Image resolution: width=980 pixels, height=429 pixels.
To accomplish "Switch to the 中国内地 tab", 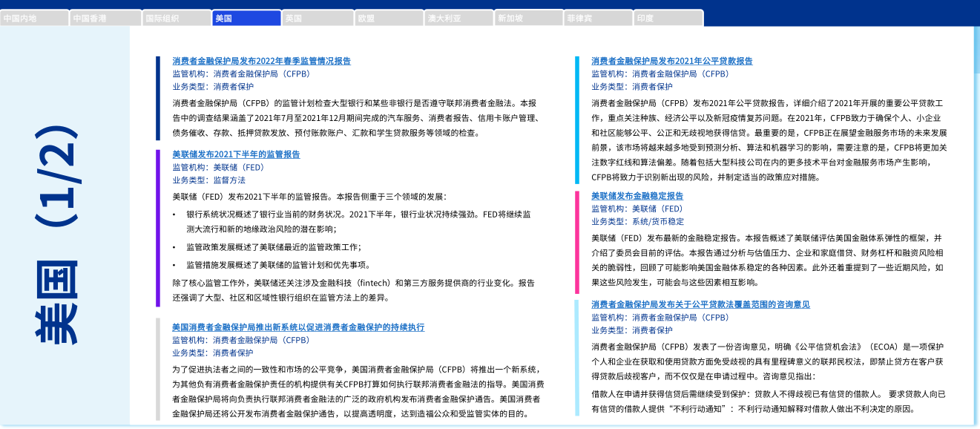I will click(x=34, y=19).
